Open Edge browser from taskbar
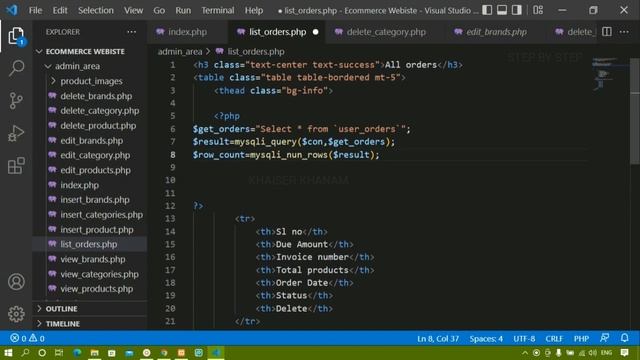Image resolution: width=640 pixels, height=360 pixels. tap(77, 353)
